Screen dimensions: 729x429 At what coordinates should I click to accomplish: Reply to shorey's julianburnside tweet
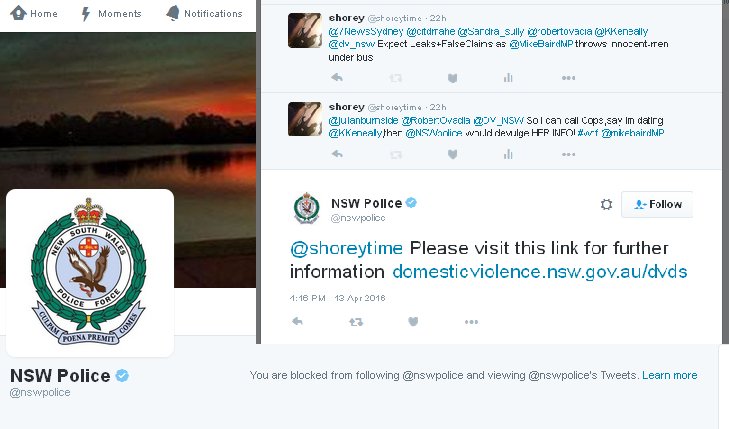(337, 154)
